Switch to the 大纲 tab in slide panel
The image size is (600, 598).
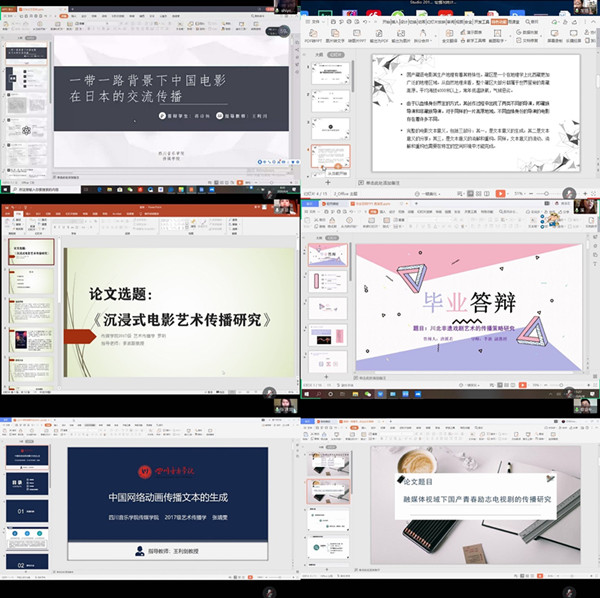[x=319, y=56]
